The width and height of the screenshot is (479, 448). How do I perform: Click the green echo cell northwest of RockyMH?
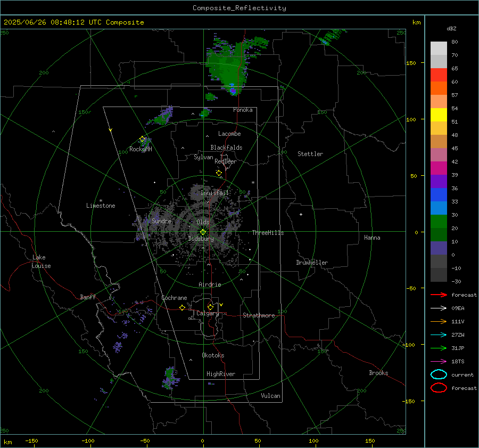(x=161, y=118)
